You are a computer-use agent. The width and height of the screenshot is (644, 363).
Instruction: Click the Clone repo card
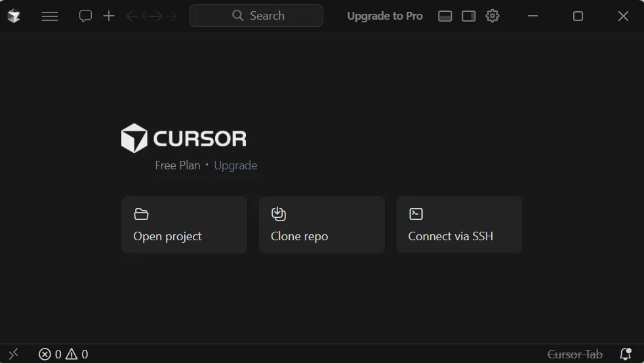pyautogui.click(x=321, y=225)
